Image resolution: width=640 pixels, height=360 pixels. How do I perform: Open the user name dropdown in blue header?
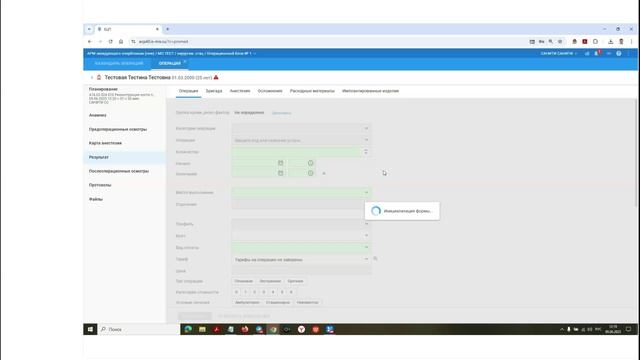coord(558,53)
